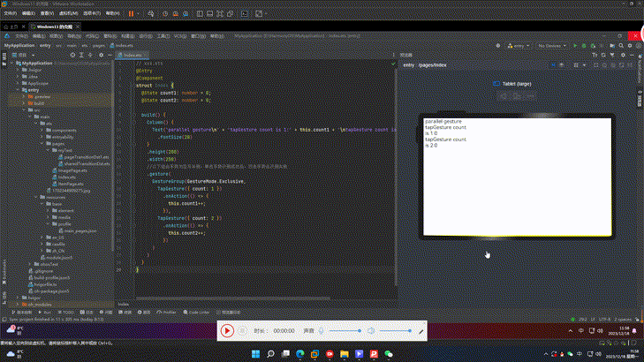The width and height of the screenshot is (644, 362).
Task: Toggle recorder microphone icon
Action: (322, 331)
